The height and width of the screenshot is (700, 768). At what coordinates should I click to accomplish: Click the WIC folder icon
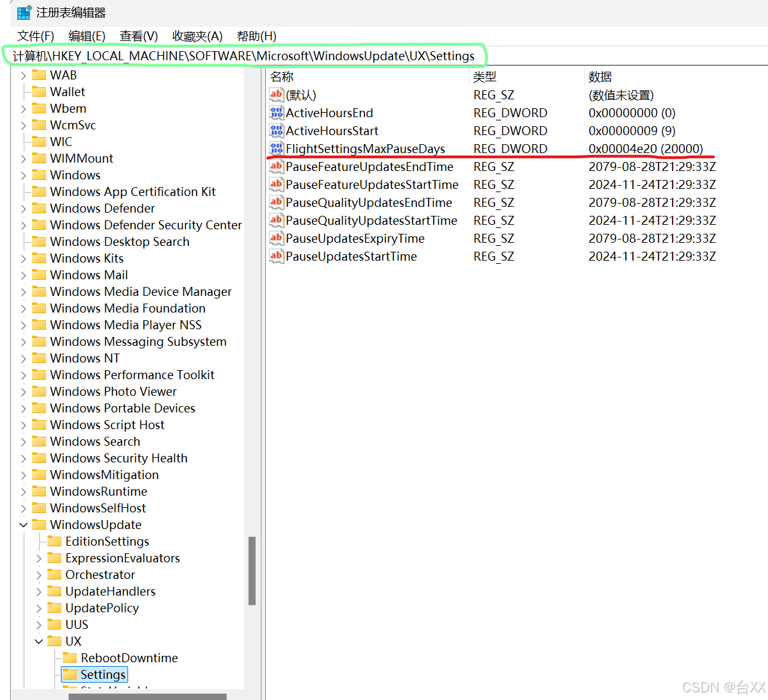pyautogui.click(x=38, y=142)
